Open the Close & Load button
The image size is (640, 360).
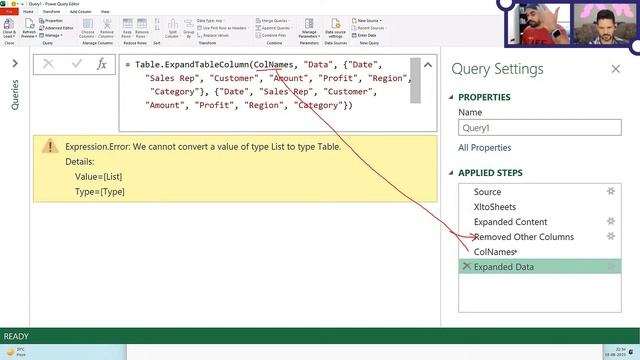9,28
